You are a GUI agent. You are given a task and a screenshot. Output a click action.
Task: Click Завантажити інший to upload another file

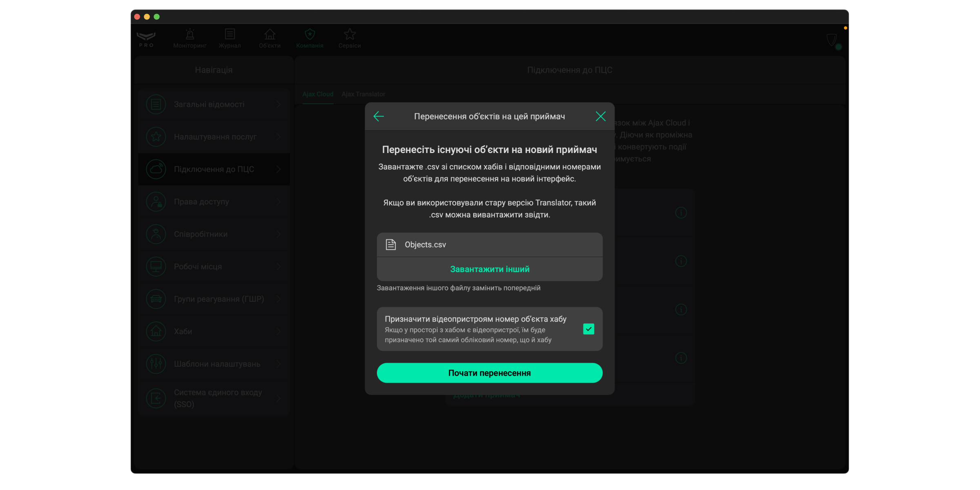[x=490, y=269]
